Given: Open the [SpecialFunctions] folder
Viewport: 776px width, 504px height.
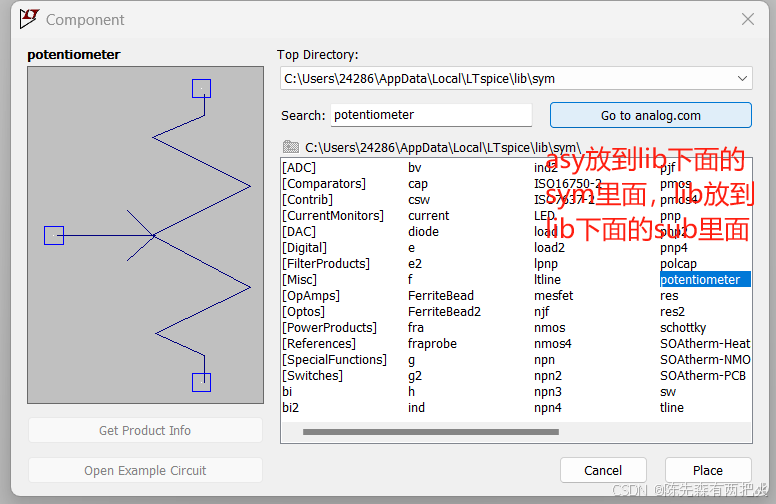Looking at the screenshot, I should coord(335,359).
